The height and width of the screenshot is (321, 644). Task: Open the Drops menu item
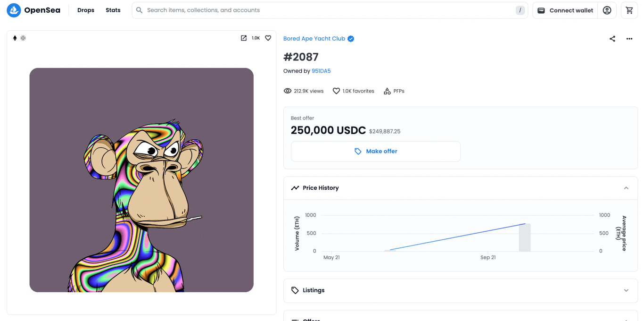point(86,10)
